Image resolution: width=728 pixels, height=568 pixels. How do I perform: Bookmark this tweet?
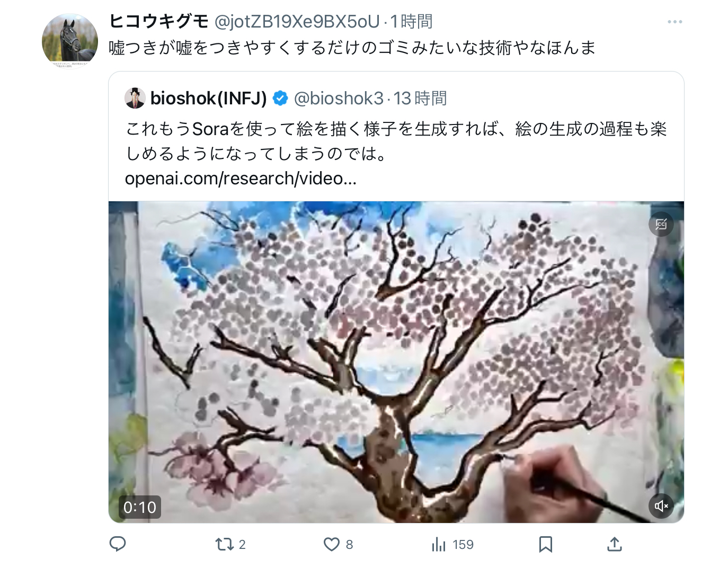click(x=546, y=544)
